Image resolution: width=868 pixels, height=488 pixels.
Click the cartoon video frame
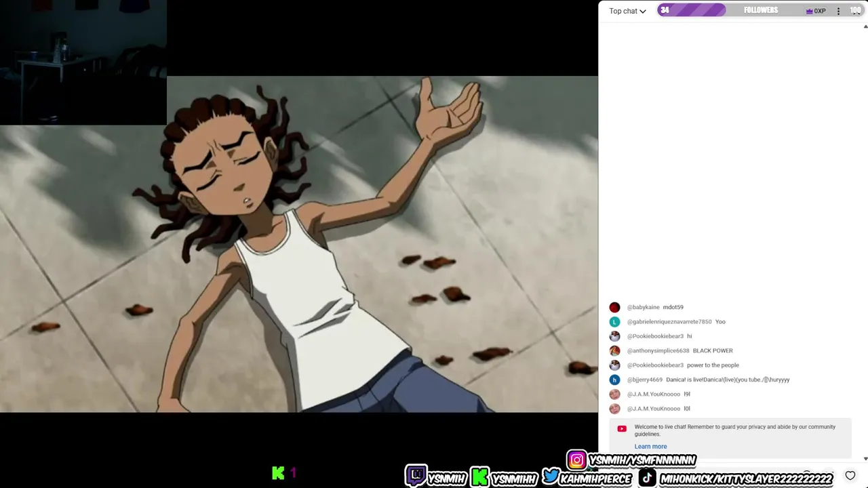coord(299,244)
